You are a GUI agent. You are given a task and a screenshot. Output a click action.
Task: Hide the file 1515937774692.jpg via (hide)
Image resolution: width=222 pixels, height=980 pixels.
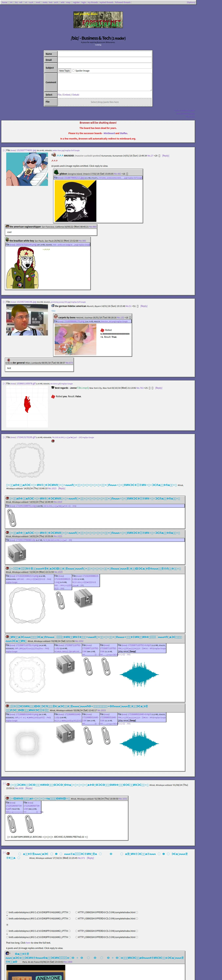[x=13, y=150]
